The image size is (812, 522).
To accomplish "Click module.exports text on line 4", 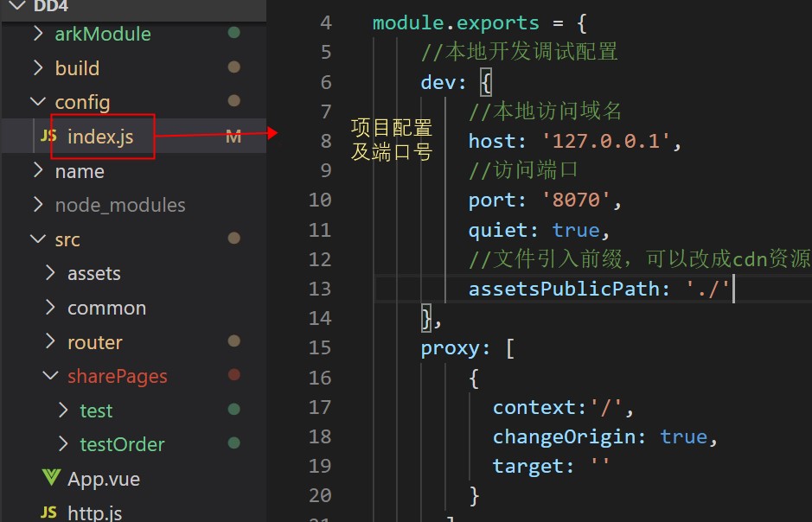I will click(x=456, y=23).
